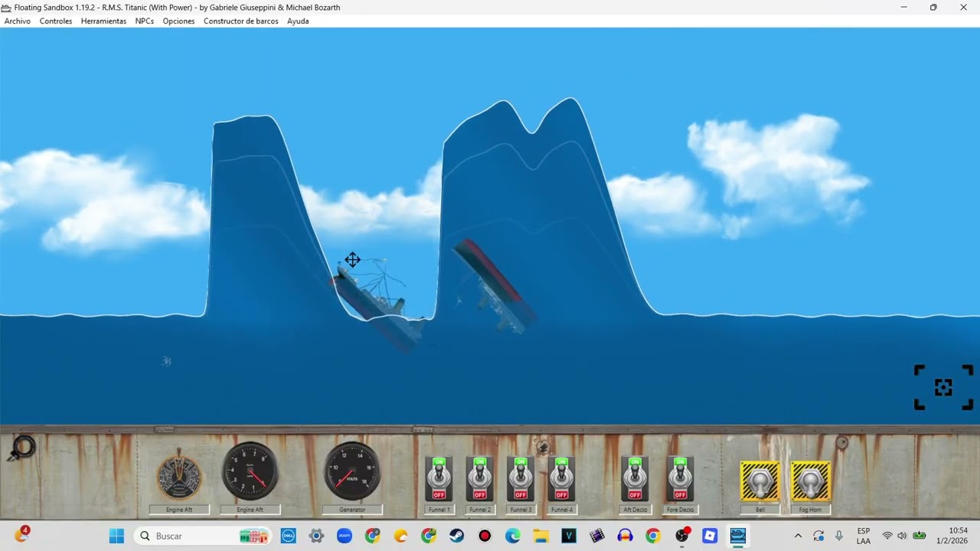Open the NPCs menu

(x=145, y=21)
